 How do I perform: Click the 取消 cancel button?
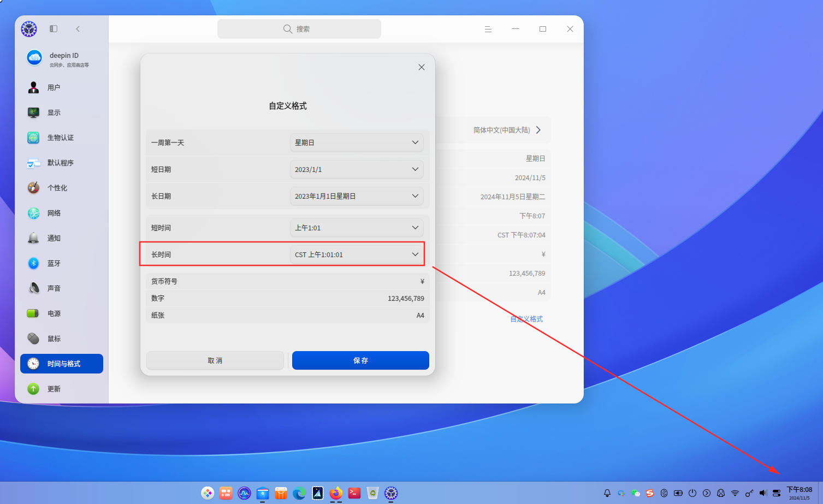pos(215,360)
